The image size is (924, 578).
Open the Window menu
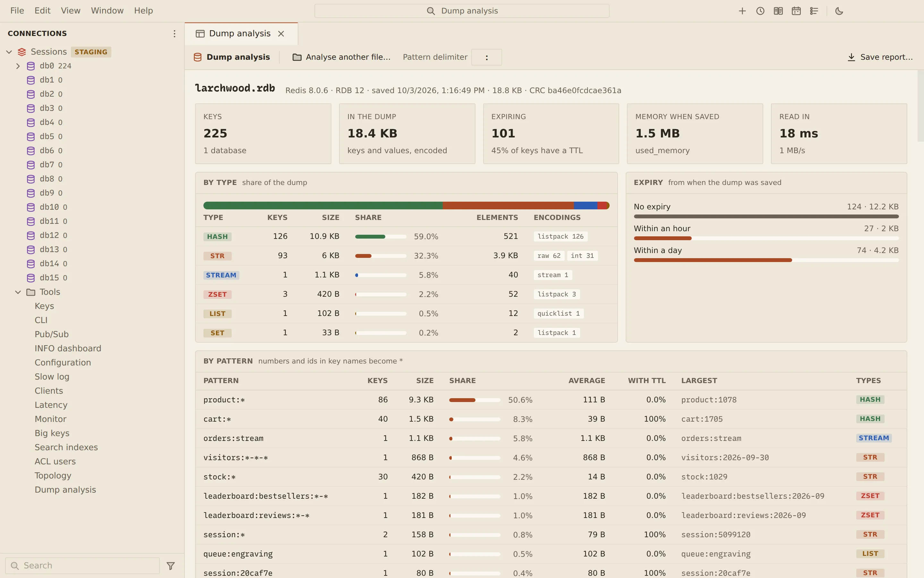point(107,11)
